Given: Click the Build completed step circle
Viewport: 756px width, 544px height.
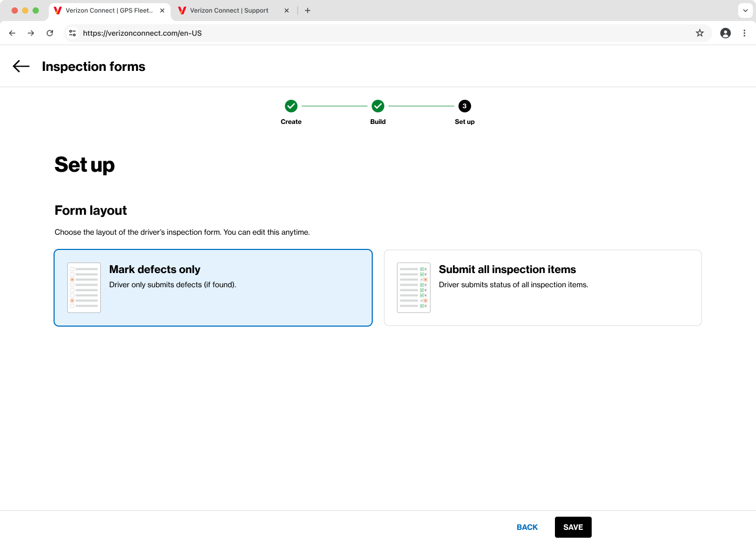Looking at the screenshot, I should pos(377,106).
